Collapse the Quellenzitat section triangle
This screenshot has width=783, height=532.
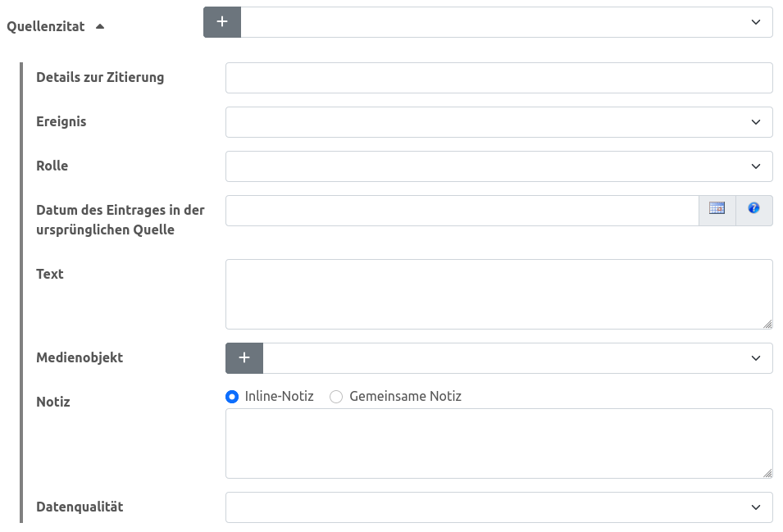(x=100, y=26)
